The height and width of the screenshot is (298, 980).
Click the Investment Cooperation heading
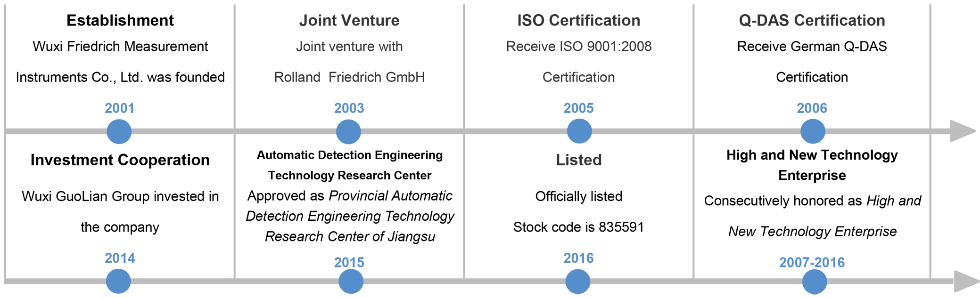pos(120,160)
